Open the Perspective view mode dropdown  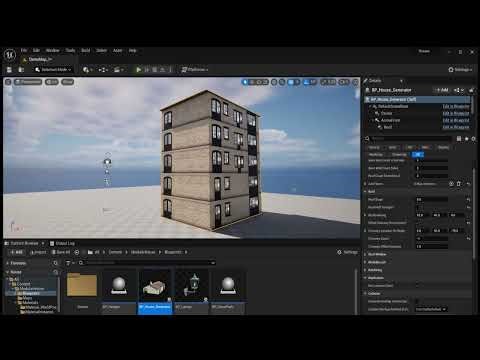point(28,82)
